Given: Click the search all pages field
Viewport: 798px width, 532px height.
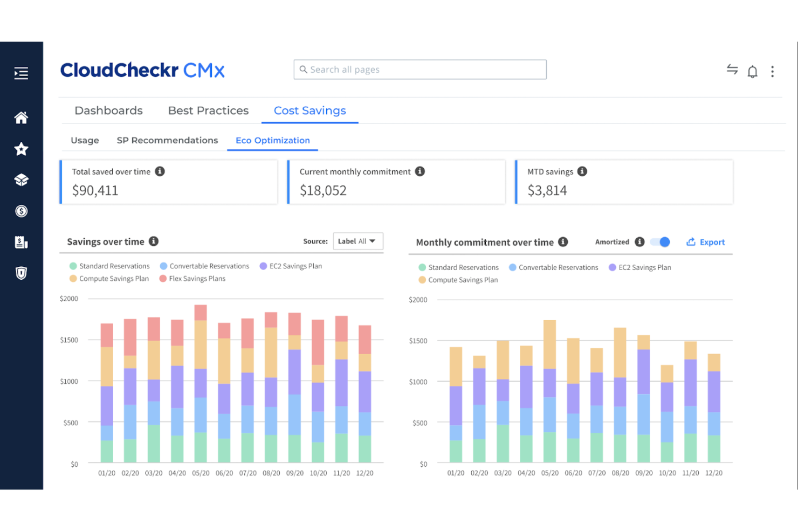Looking at the screenshot, I should click(x=419, y=69).
